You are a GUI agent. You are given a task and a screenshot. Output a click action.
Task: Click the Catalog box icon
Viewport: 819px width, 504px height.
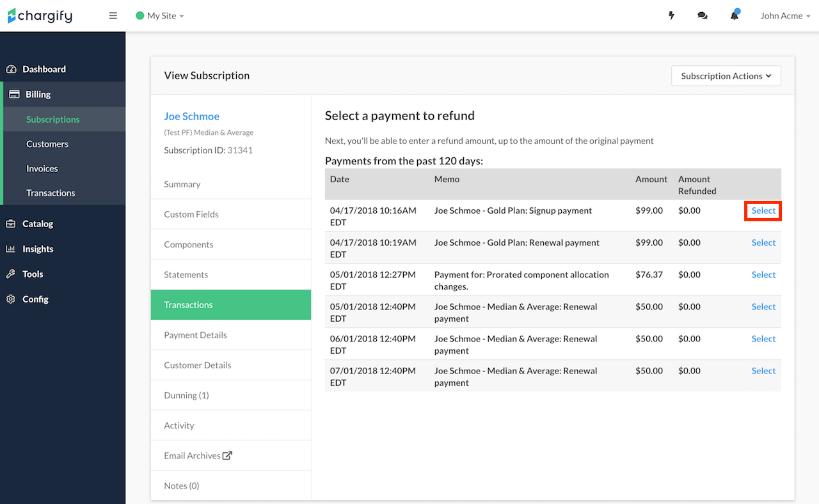click(11, 224)
